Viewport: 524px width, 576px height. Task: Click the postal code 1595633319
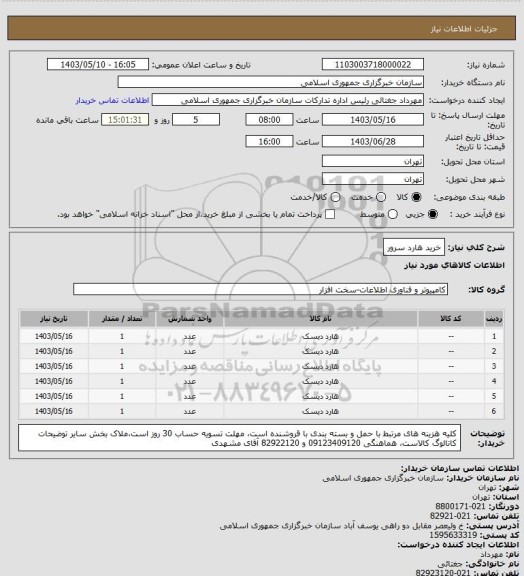(453, 535)
